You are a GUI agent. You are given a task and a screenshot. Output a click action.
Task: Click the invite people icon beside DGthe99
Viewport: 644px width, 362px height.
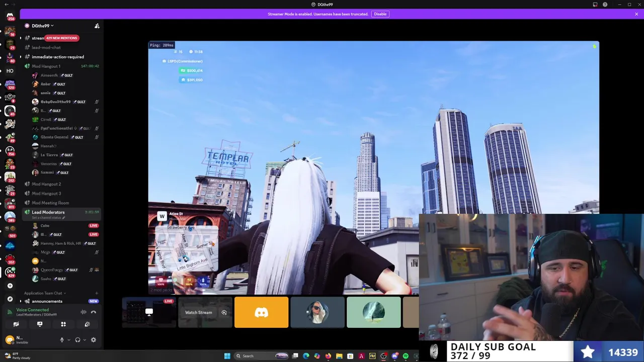tap(97, 26)
